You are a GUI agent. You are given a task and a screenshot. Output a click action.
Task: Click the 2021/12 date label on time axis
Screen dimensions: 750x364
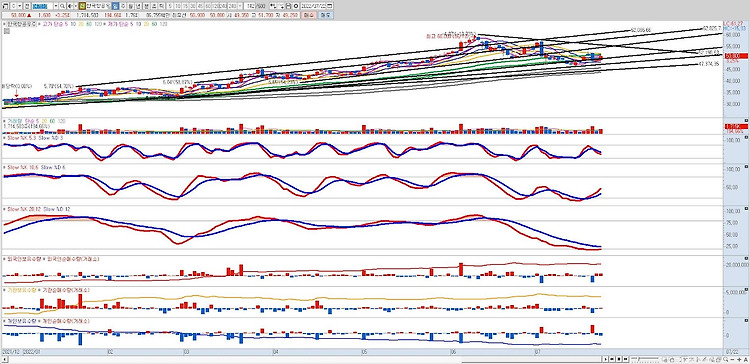pos(10,351)
